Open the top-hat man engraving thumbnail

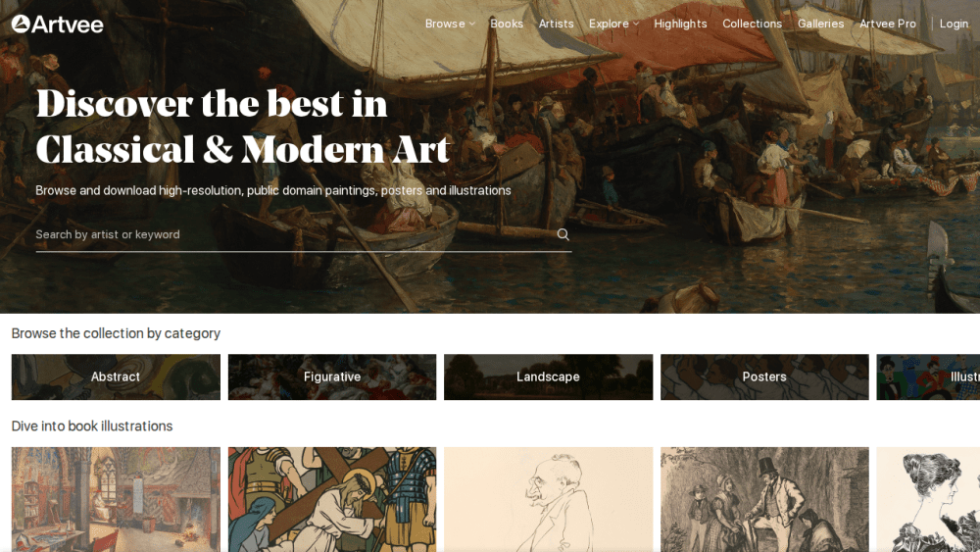click(x=764, y=499)
